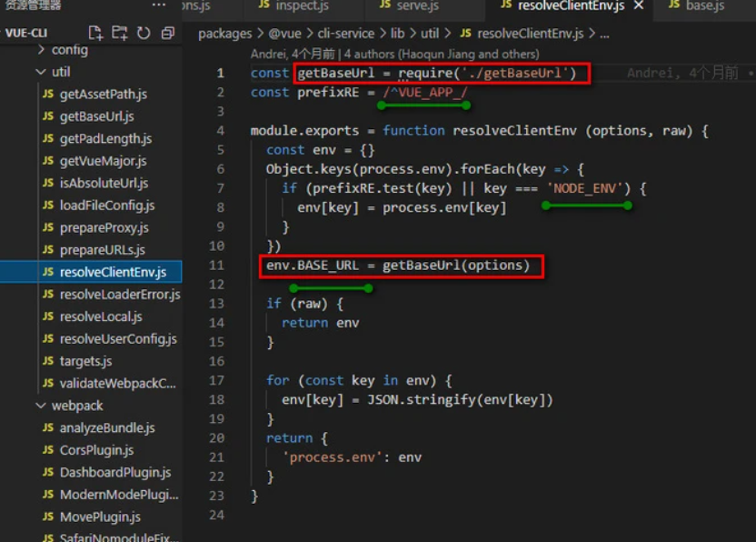Click the packages breadcrumb segment
The image size is (756, 542).
click(x=224, y=34)
